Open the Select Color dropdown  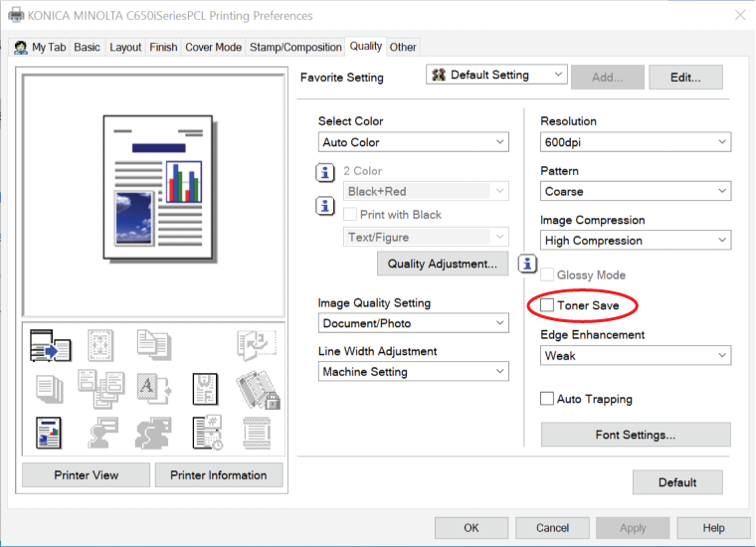tap(414, 142)
